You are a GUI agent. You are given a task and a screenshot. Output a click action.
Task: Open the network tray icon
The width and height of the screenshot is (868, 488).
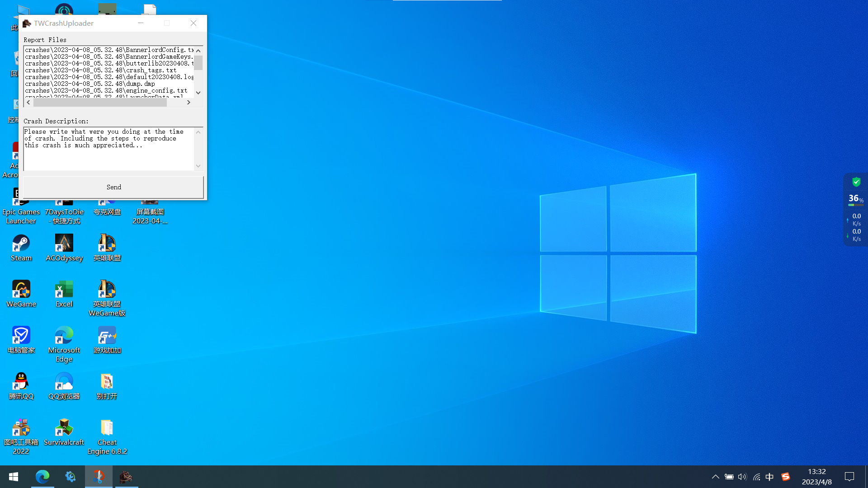(x=756, y=477)
